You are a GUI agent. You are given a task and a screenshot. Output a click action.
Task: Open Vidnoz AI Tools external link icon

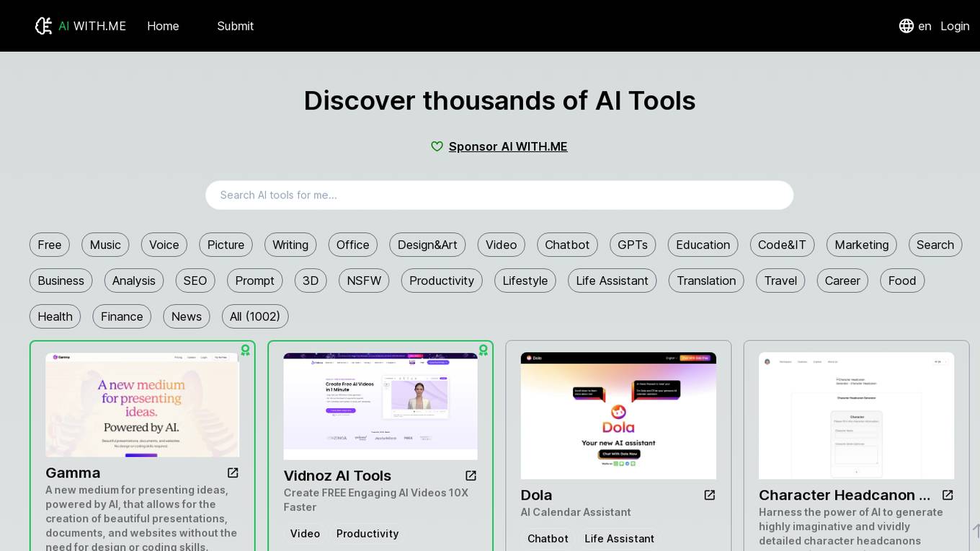[x=471, y=476]
